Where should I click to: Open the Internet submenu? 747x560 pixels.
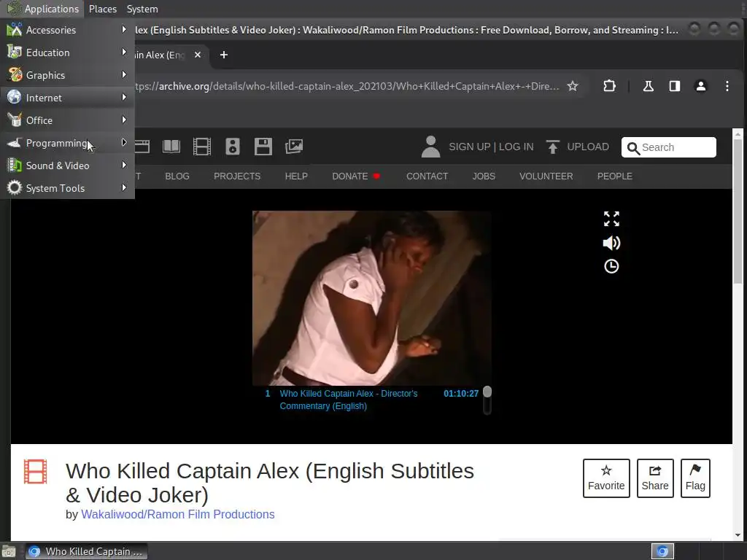[67, 98]
